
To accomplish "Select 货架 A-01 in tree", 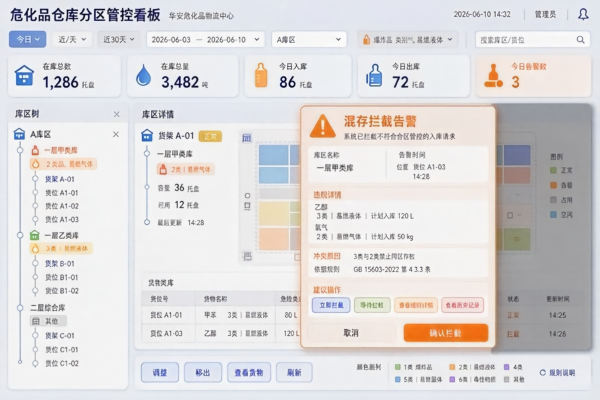I will [60, 179].
